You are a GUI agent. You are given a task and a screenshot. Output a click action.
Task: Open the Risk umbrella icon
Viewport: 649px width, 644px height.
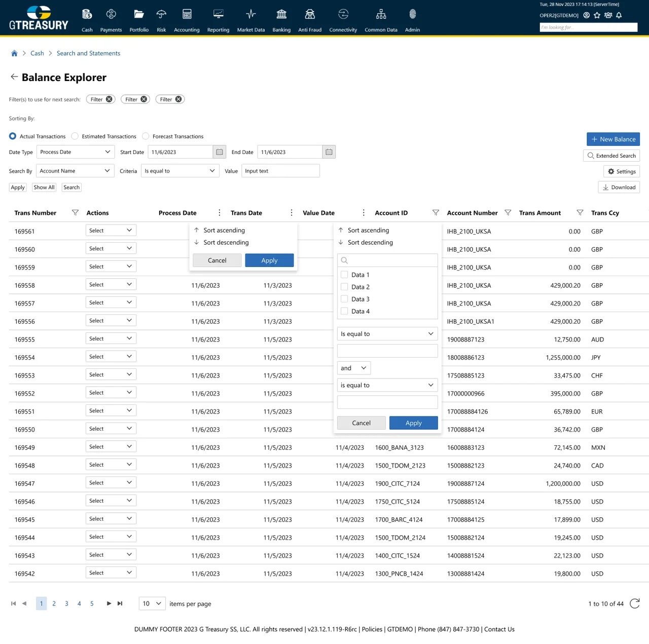pyautogui.click(x=161, y=14)
